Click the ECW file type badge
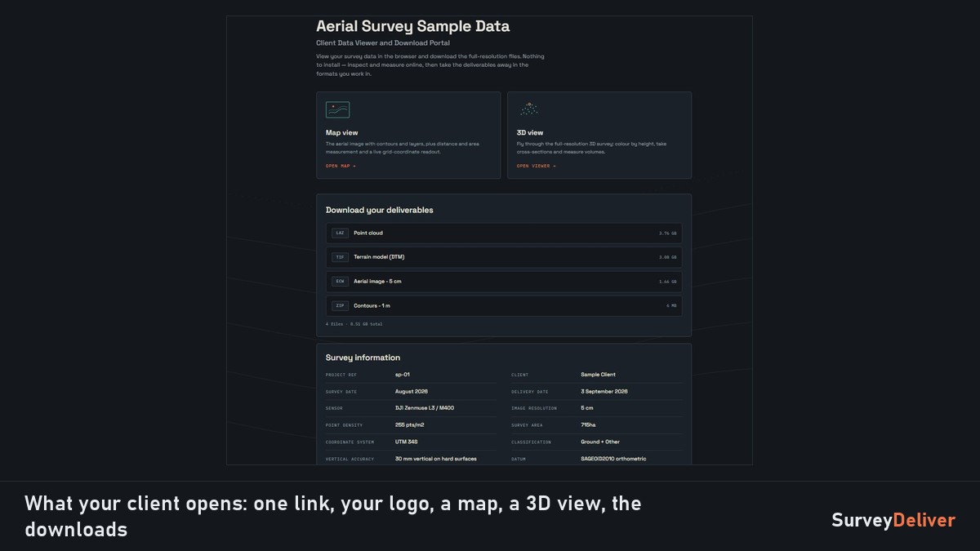 click(340, 282)
